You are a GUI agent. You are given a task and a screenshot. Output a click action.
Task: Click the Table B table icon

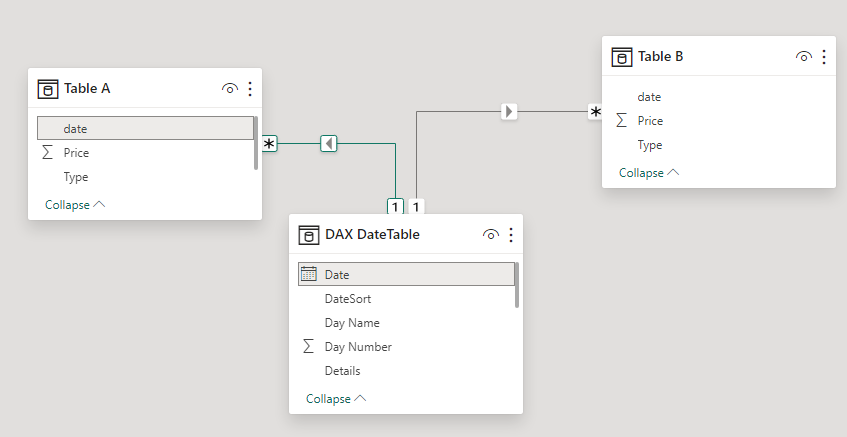622,57
